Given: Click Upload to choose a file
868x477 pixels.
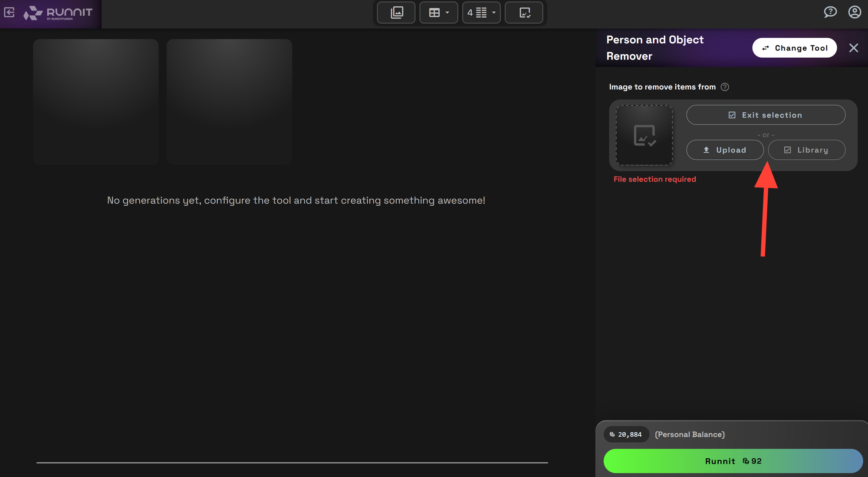Looking at the screenshot, I should coord(725,150).
